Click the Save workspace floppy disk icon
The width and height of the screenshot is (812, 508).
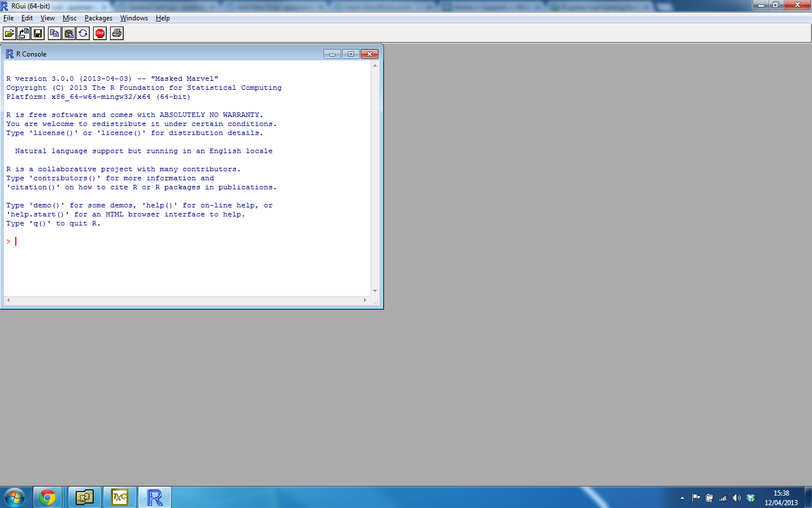[x=38, y=33]
